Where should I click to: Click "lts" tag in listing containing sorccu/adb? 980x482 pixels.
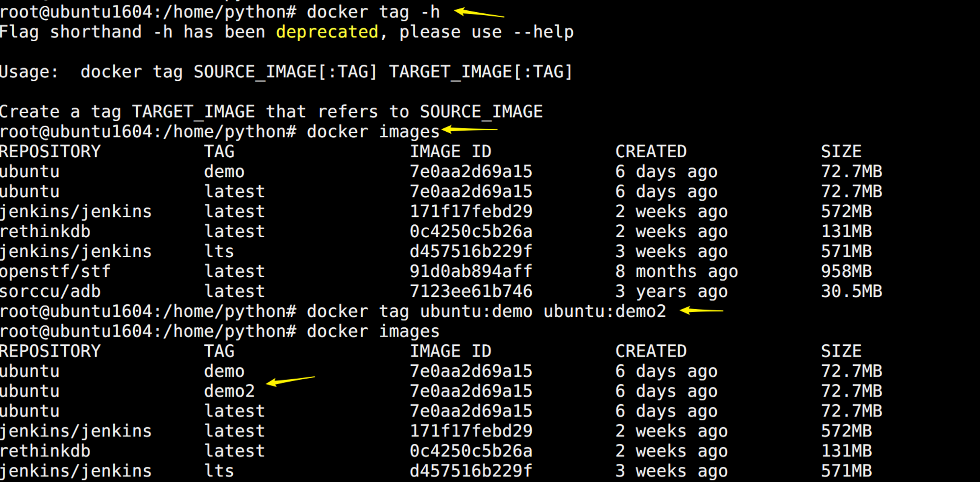[x=219, y=252]
